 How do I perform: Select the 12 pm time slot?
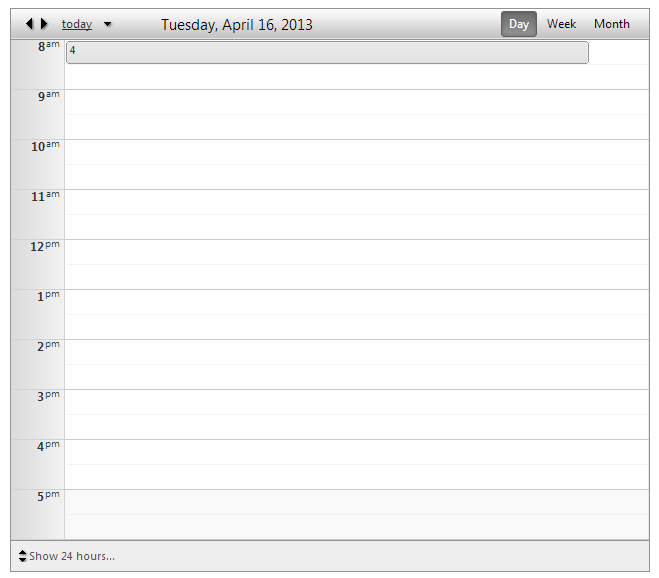click(356, 252)
